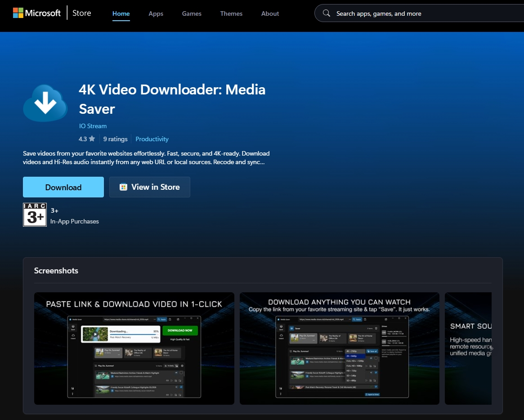Click next arrow in screenshots carousel
524x420 pixels.
tap(491, 348)
